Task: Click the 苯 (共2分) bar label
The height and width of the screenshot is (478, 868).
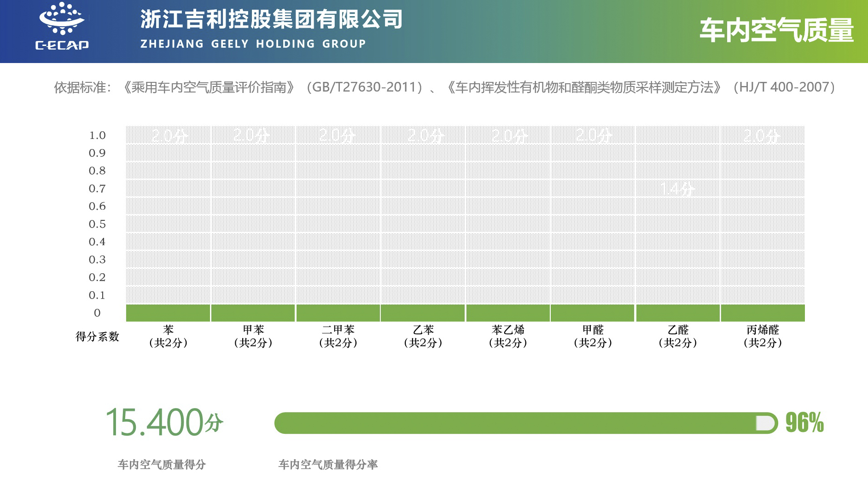Action: tap(168, 336)
